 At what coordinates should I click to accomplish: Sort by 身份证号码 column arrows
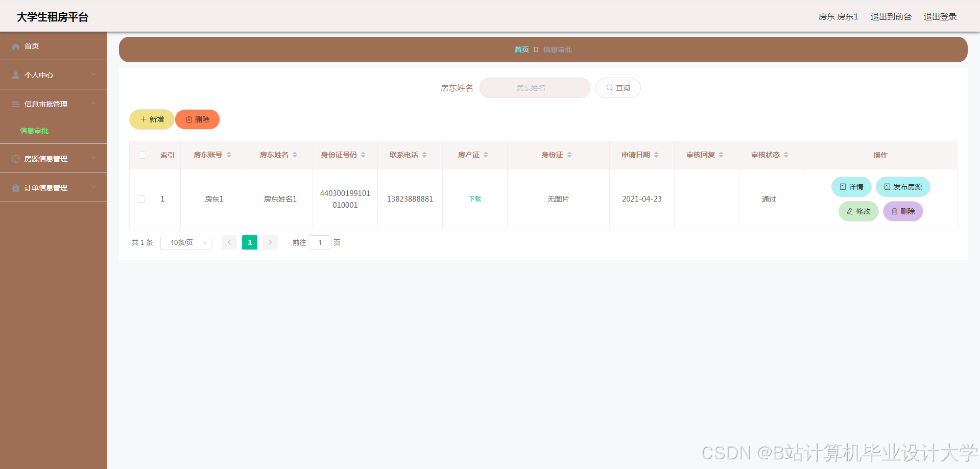tap(363, 155)
